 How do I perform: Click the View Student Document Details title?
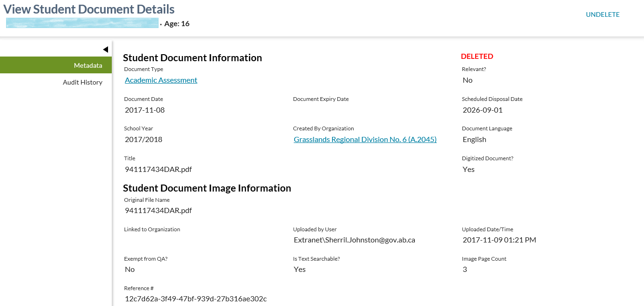pyautogui.click(x=89, y=9)
